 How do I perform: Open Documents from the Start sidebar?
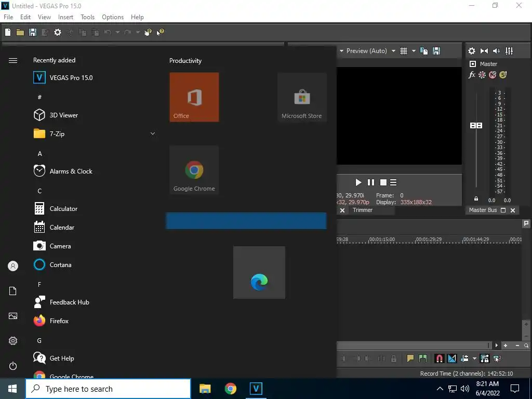(13, 291)
